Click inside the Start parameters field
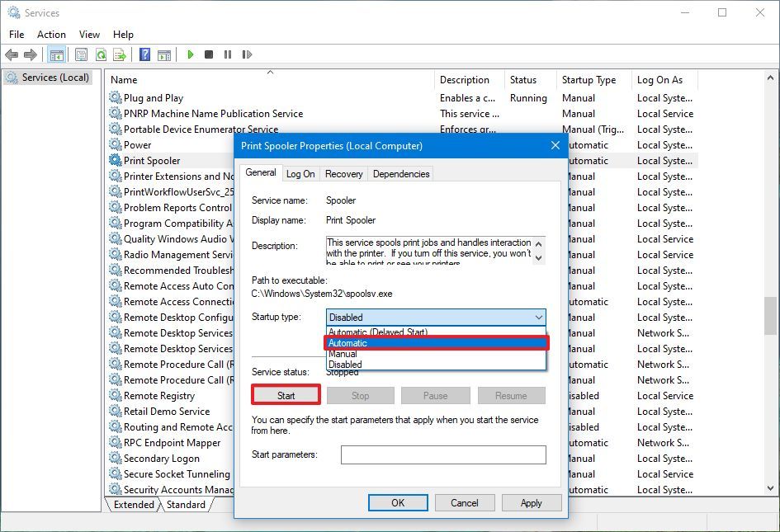The width and height of the screenshot is (780, 532). pos(443,454)
